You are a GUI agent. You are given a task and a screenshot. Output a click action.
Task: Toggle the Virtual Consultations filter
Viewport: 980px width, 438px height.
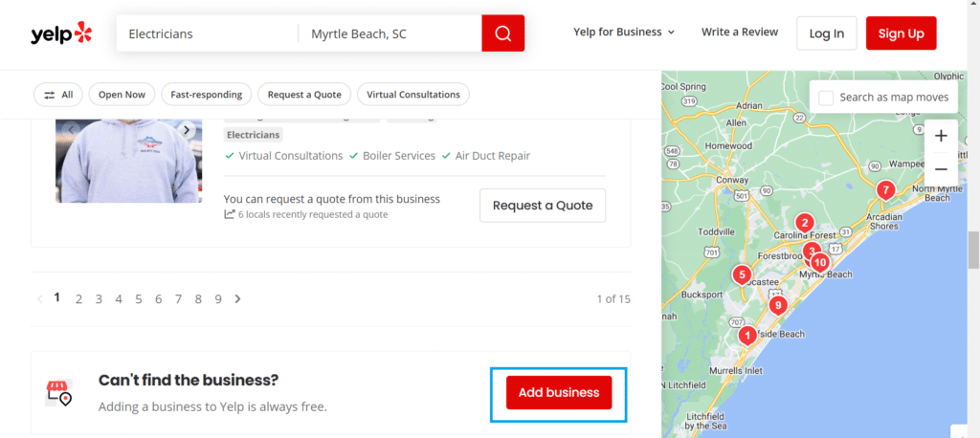coord(413,95)
